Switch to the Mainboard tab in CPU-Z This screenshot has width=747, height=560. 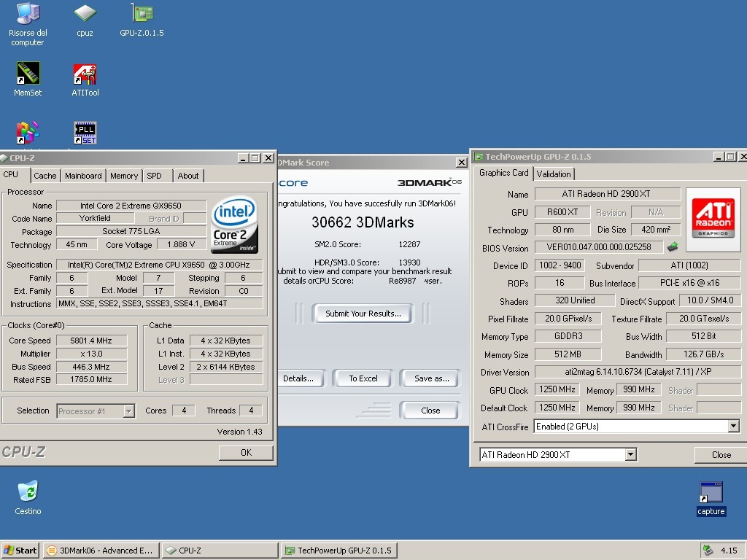83,176
